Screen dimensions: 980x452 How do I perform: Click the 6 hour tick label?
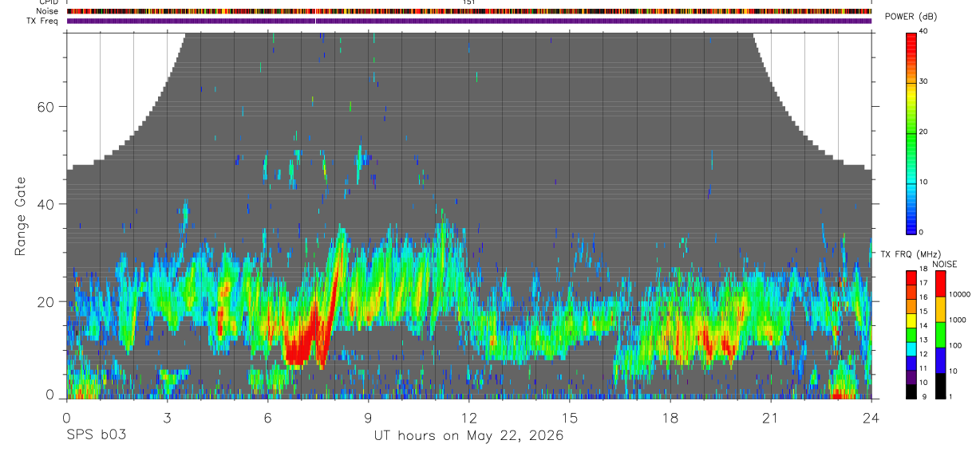(x=268, y=418)
